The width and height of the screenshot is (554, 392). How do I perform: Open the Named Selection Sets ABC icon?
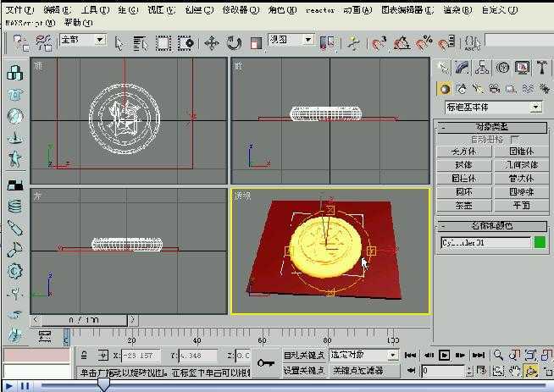pos(472,43)
